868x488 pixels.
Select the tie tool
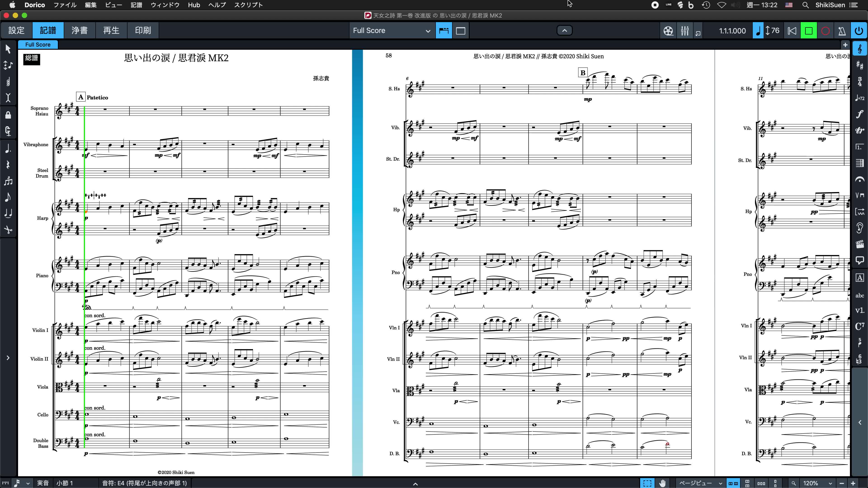click(x=8, y=213)
